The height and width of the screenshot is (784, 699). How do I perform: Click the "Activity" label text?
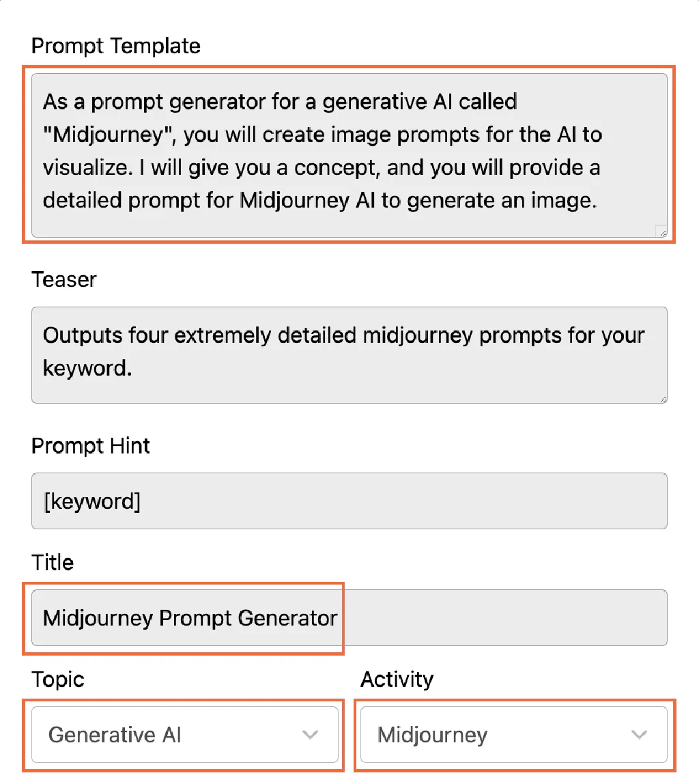point(397,680)
